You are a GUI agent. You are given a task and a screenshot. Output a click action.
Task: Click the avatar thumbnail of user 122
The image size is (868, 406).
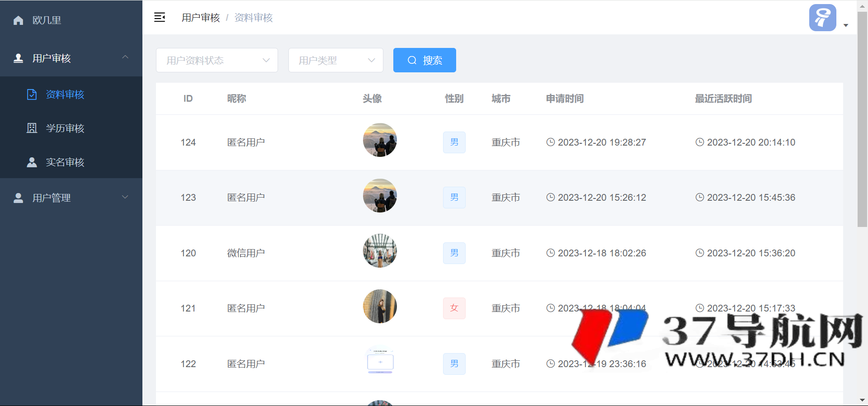click(380, 362)
